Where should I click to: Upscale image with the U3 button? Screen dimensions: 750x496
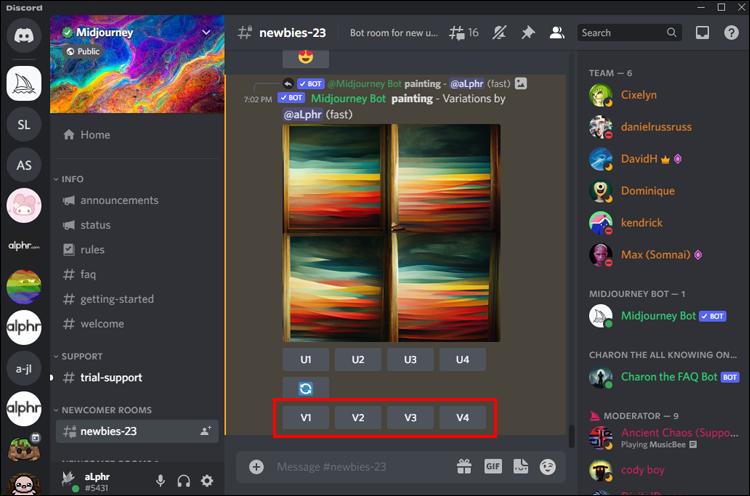point(410,360)
